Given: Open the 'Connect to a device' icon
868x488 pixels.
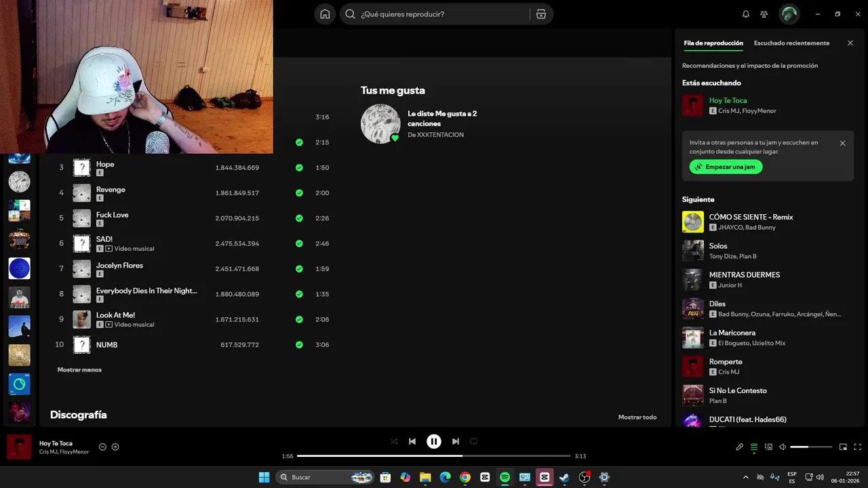Looking at the screenshot, I should coord(768,447).
